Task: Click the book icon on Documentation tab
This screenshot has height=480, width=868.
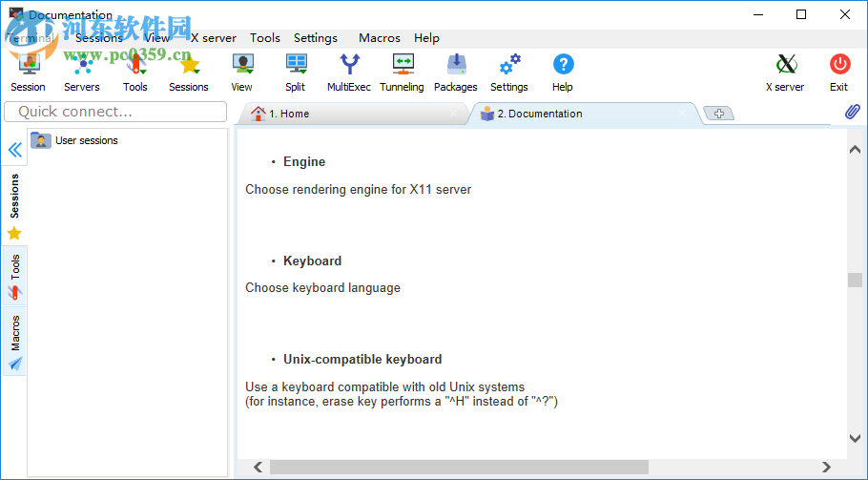Action: [487, 114]
